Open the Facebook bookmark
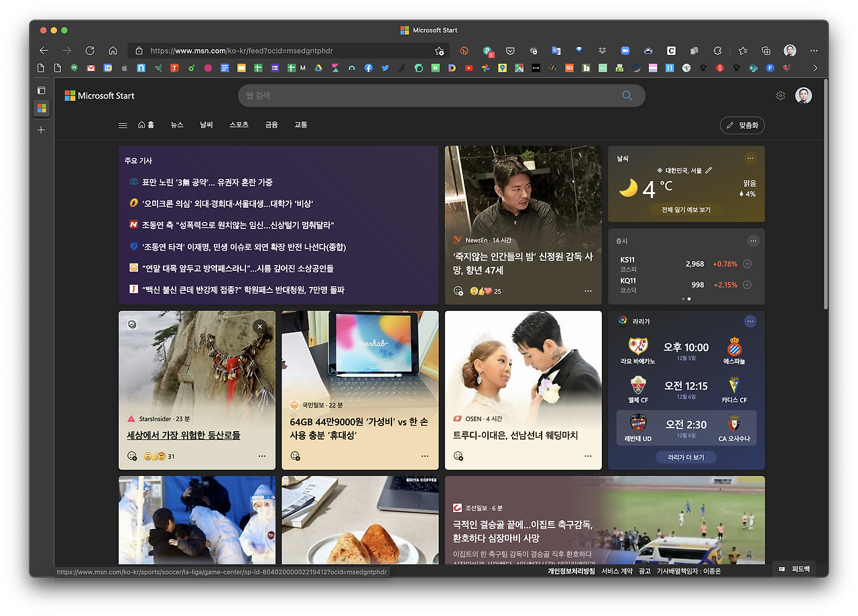The width and height of the screenshot is (858, 616). [x=369, y=68]
